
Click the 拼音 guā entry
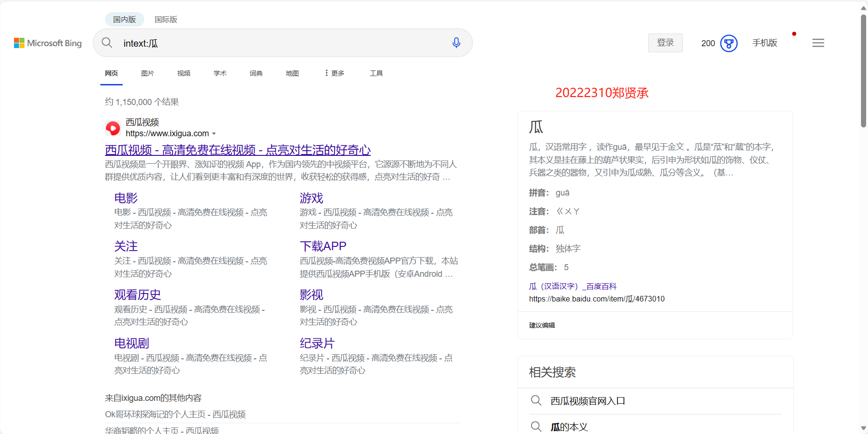coord(549,193)
